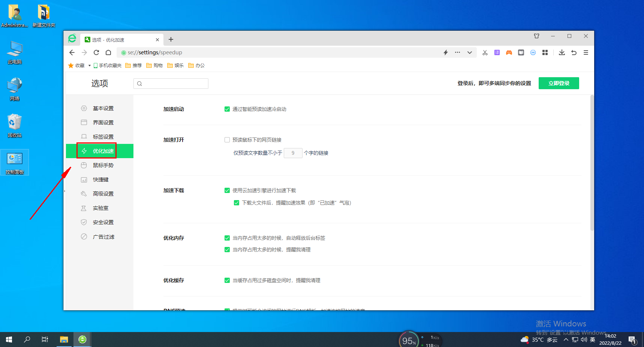The image size is (644, 347).
Task: Open the browser hamburger main menu
Action: (x=586, y=52)
